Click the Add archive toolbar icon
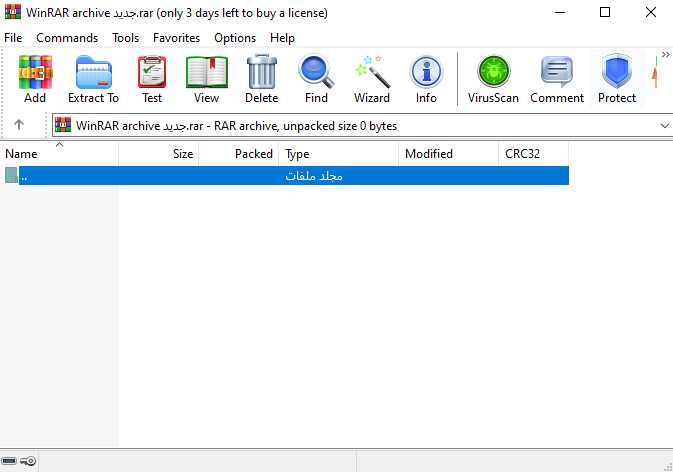This screenshot has width=673, height=472. coord(35,72)
